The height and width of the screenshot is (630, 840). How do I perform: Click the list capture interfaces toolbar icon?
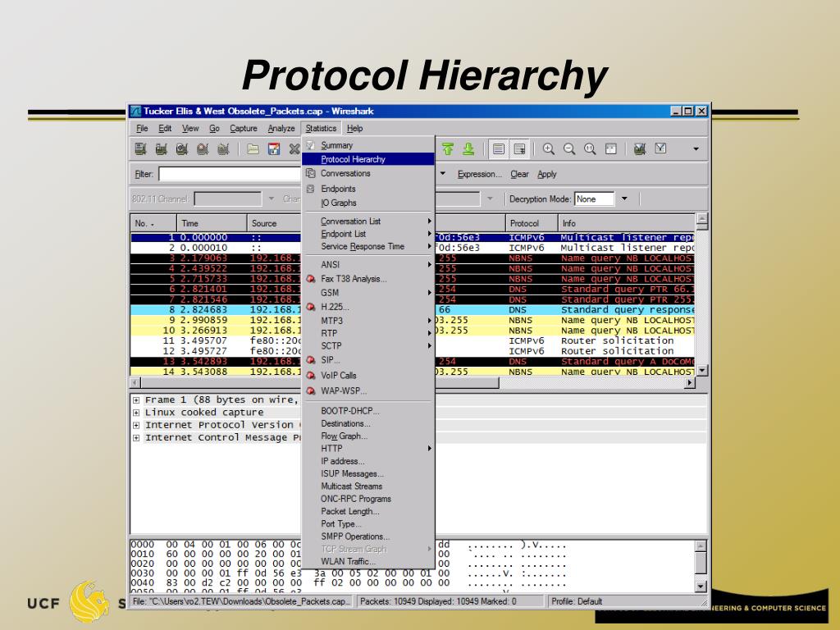[141, 149]
